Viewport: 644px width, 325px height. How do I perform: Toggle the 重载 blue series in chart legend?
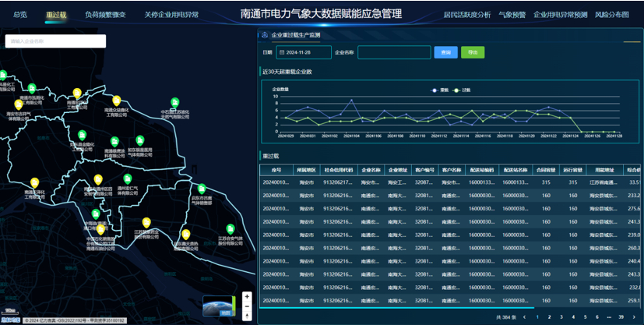point(439,90)
